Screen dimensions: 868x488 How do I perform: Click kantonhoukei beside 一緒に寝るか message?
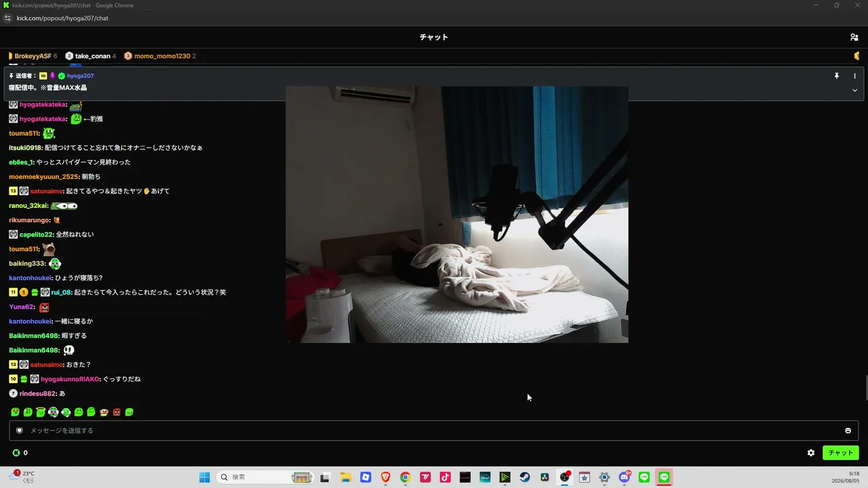[x=30, y=321]
